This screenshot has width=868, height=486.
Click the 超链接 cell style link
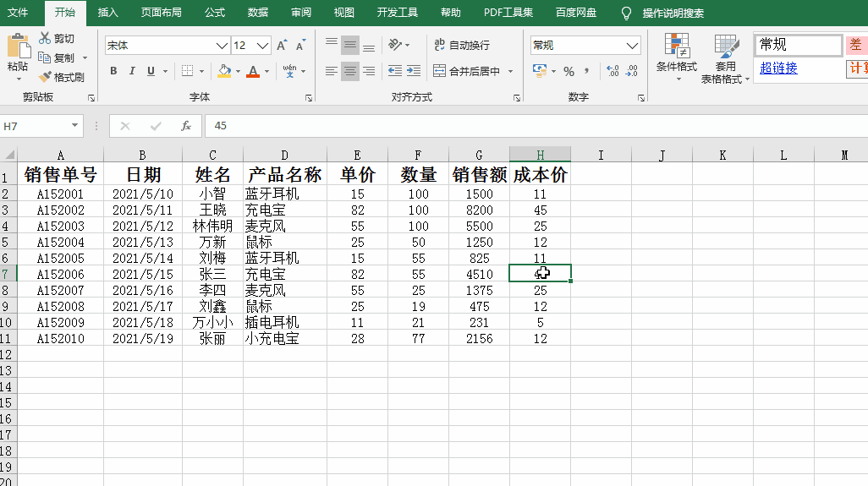pyautogui.click(x=778, y=68)
